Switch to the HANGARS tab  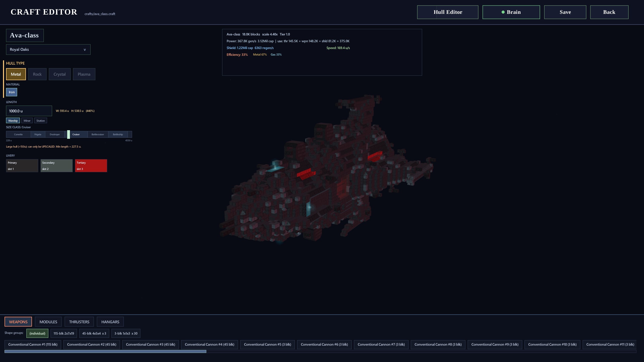coord(110,322)
